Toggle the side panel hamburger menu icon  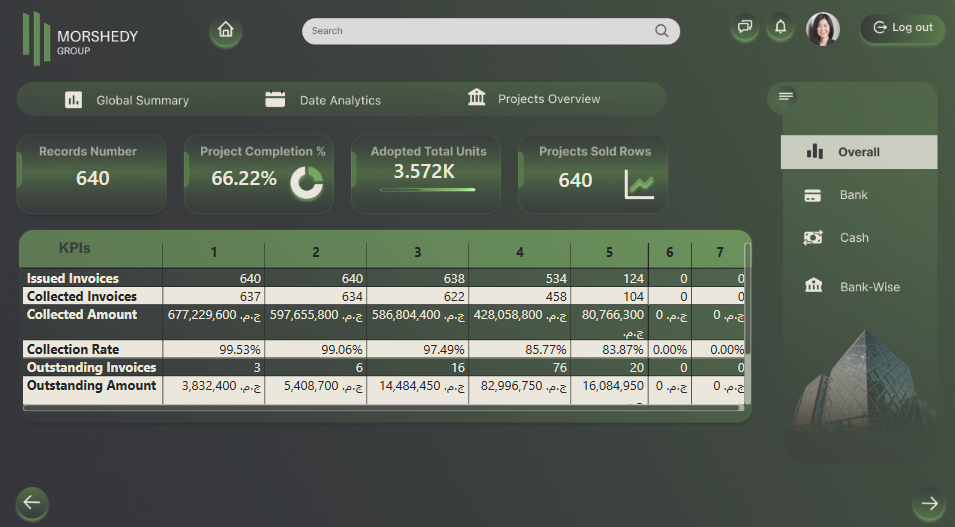point(786,96)
